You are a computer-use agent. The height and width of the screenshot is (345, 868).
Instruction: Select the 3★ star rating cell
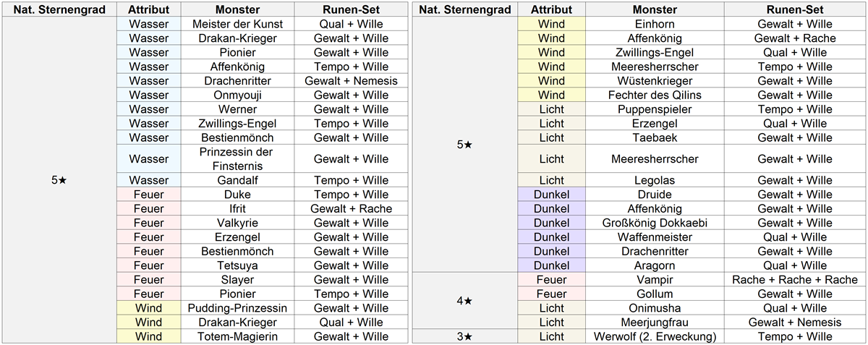(465, 336)
